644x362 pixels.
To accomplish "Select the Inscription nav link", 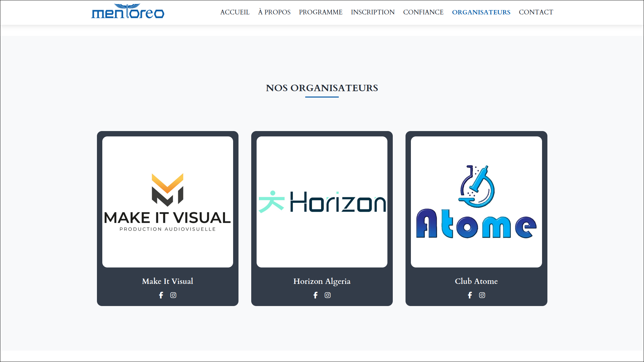I will click(x=373, y=12).
